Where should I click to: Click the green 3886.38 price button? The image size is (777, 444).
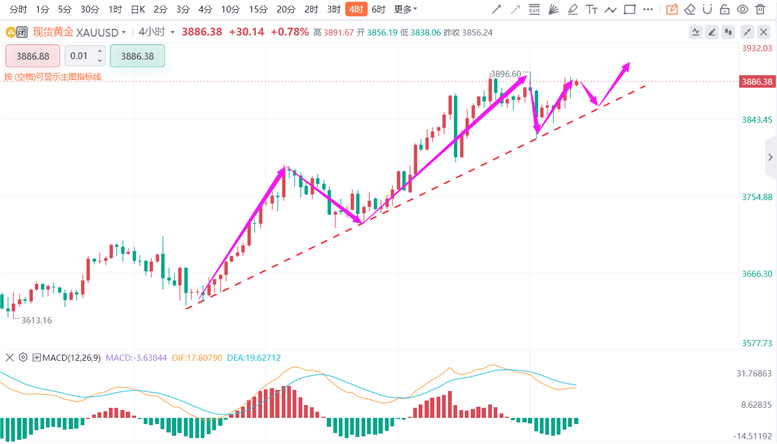pyautogui.click(x=137, y=56)
